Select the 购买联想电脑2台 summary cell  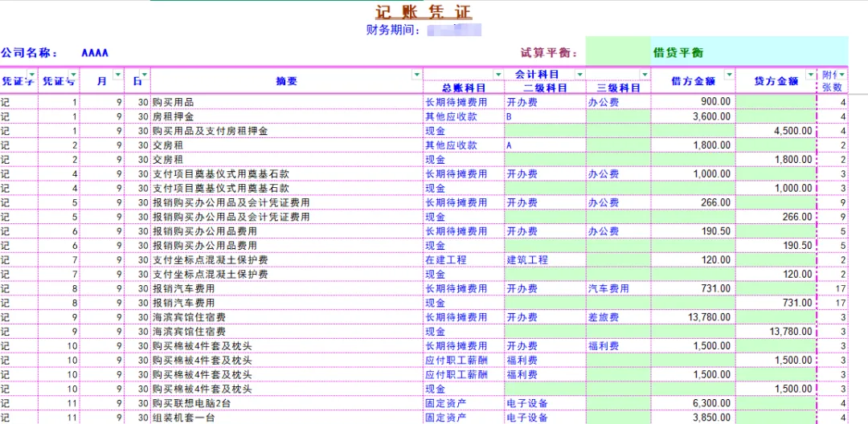pos(287,404)
